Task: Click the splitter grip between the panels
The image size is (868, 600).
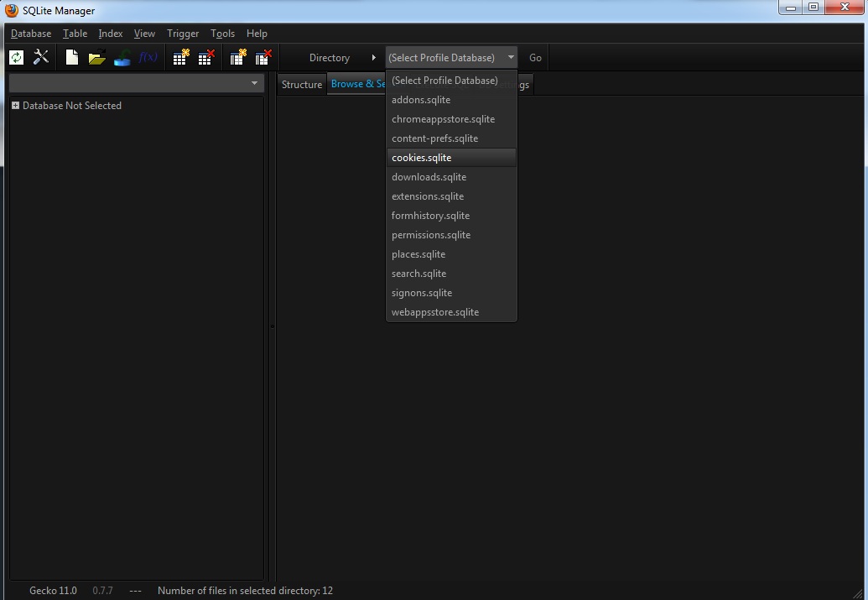Action: (272, 326)
